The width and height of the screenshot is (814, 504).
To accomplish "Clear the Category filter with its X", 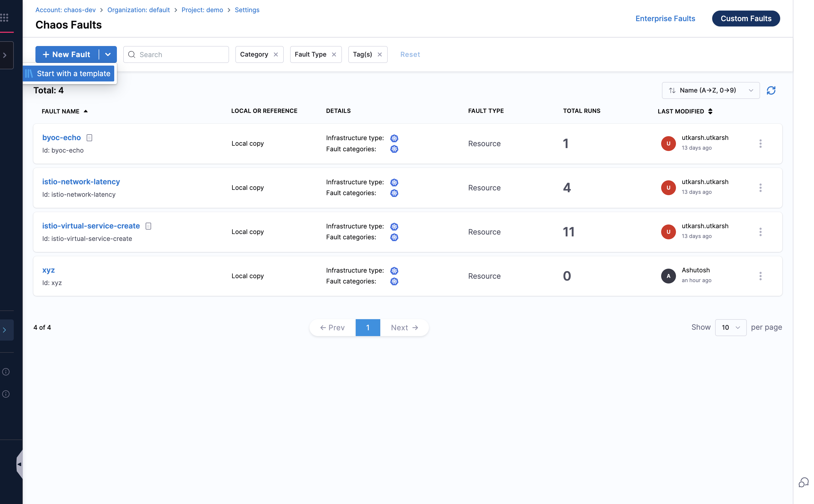I will click(x=276, y=55).
